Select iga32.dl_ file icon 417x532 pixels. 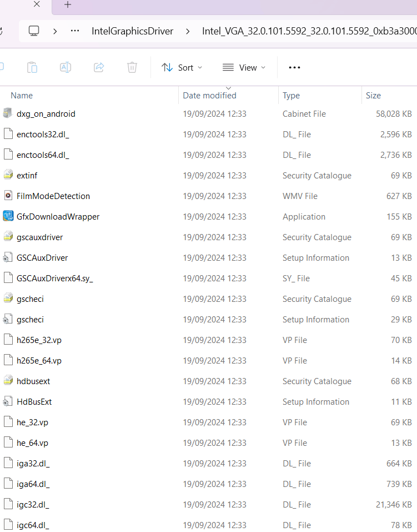pos(8,464)
